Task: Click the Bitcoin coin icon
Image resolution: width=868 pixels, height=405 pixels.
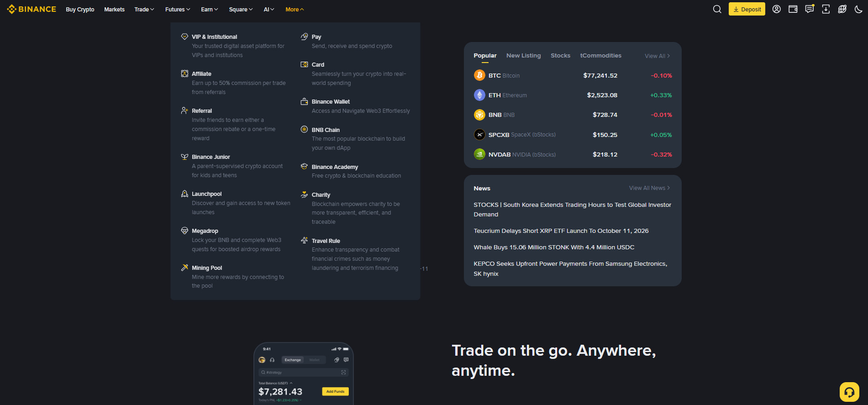Action: pos(479,75)
